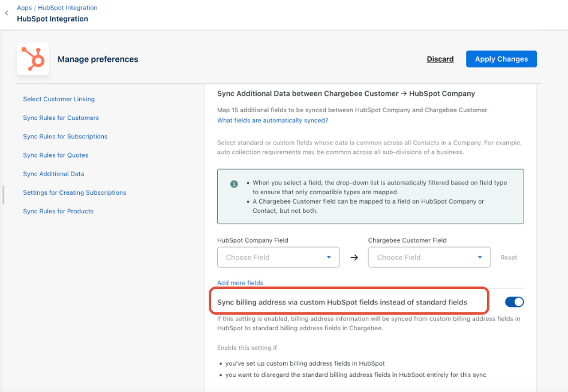Reset the field mapping row
The width and height of the screenshot is (568, 392).
pyautogui.click(x=508, y=258)
